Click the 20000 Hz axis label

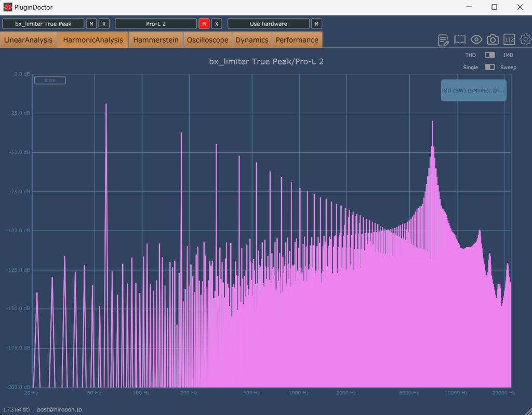click(504, 393)
